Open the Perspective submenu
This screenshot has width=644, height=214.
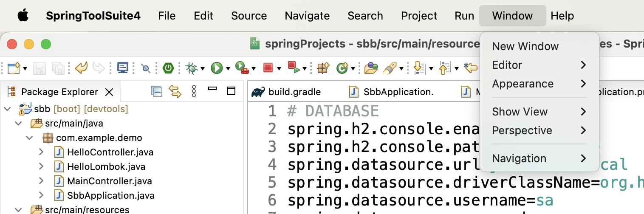tap(539, 130)
